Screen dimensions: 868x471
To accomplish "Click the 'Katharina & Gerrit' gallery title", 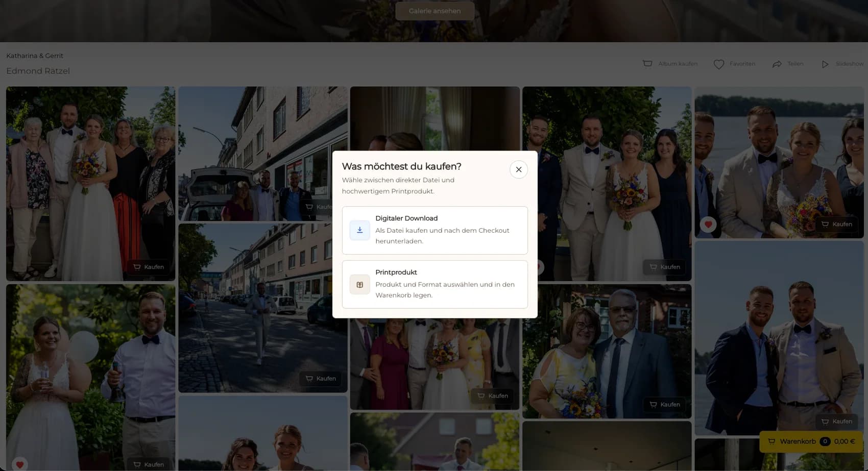I will tap(35, 56).
